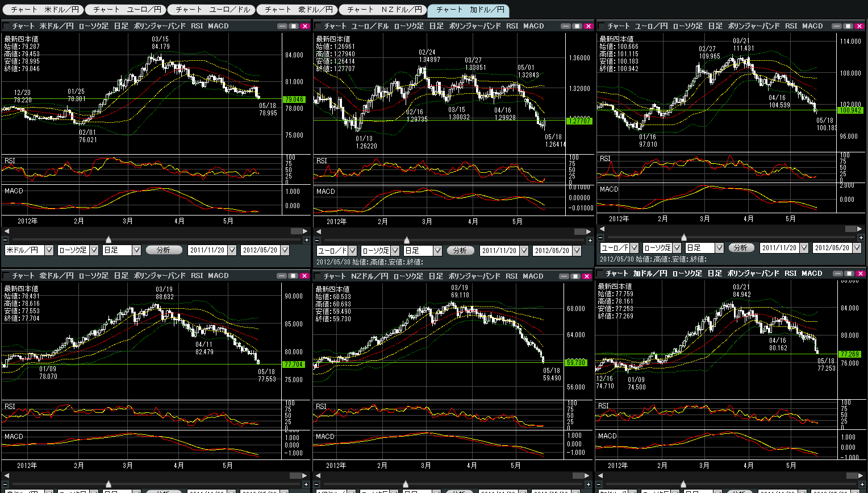The height and width of the screenshot is (493, 868).
Task: Click zoom-out minus icon under 米ドル/円 chart
Action: 6,240
